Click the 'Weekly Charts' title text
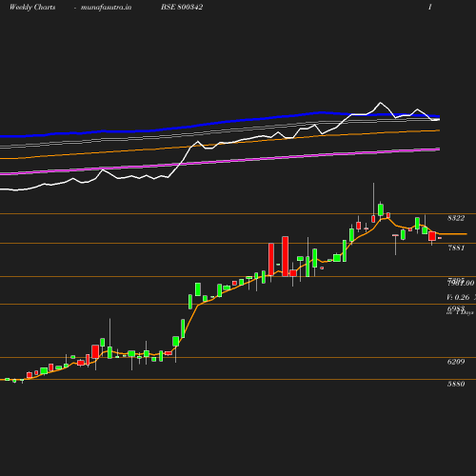Screen dimensions: 476x476 pyautogui.click(x=32, y=8)
